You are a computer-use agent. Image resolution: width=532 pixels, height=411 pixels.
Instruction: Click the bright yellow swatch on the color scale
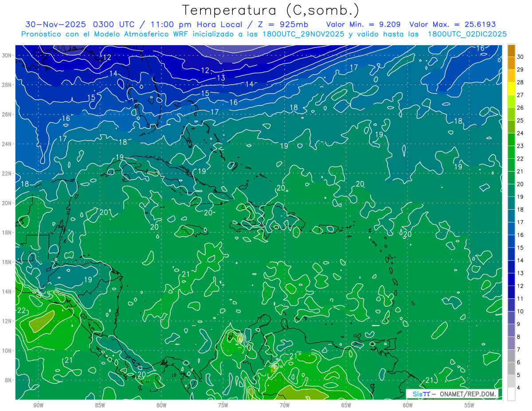(511, 89)
